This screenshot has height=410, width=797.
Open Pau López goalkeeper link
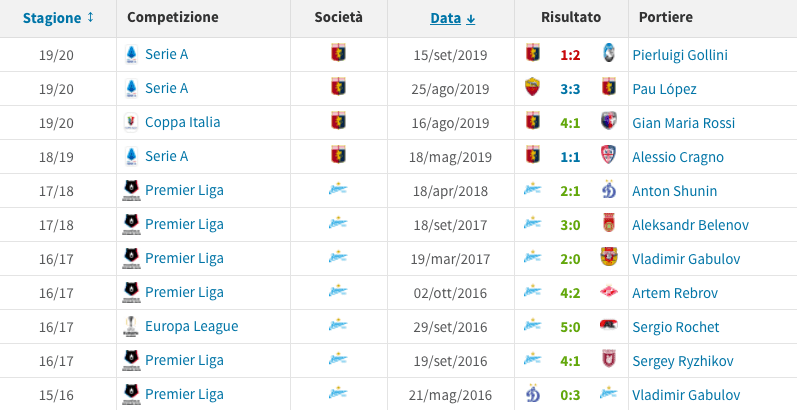664,88
